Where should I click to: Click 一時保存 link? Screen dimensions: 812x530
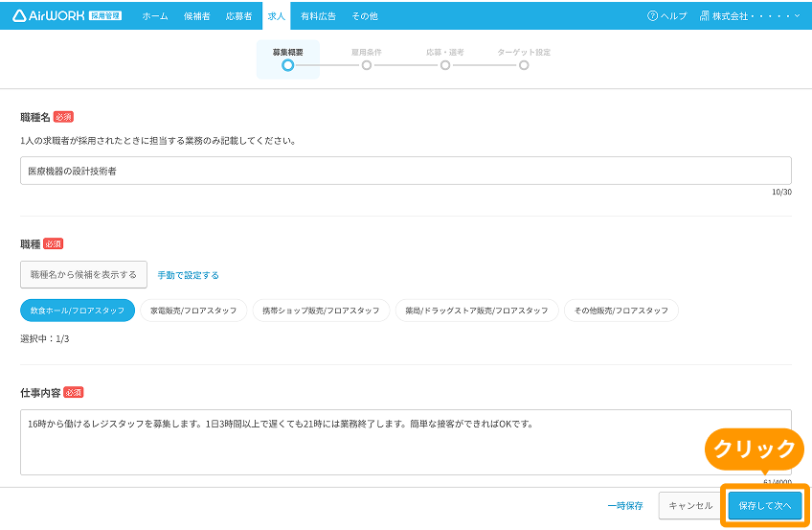pyautogui.click(x=625, y=506)
